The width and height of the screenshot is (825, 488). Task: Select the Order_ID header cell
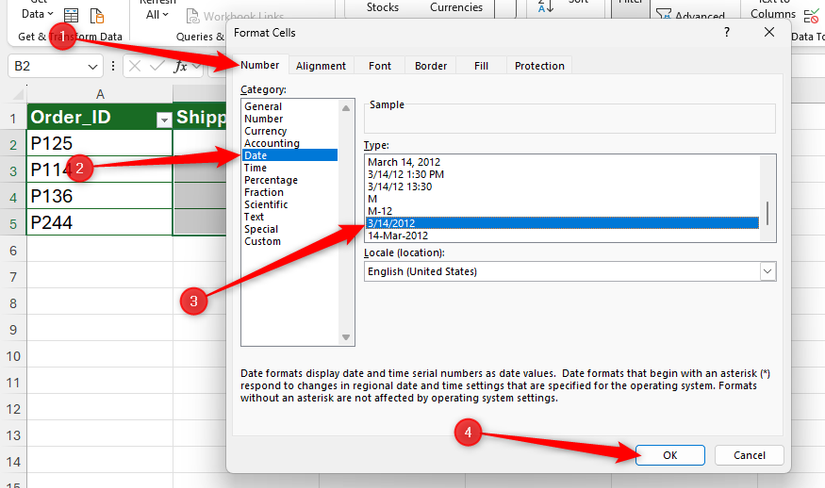pyautogui.click(x=99, y=117)
